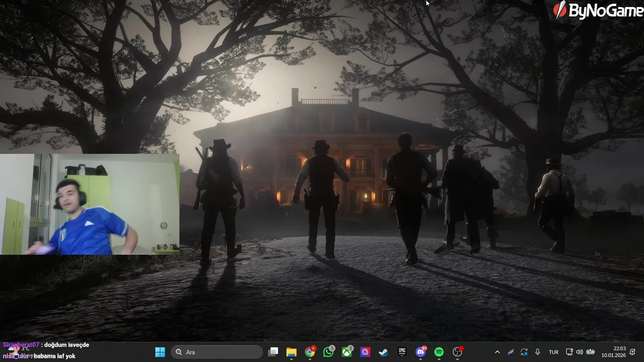Open the Windows Start menu
Viewport: 644px width, 362px height.
coord(160,352)
